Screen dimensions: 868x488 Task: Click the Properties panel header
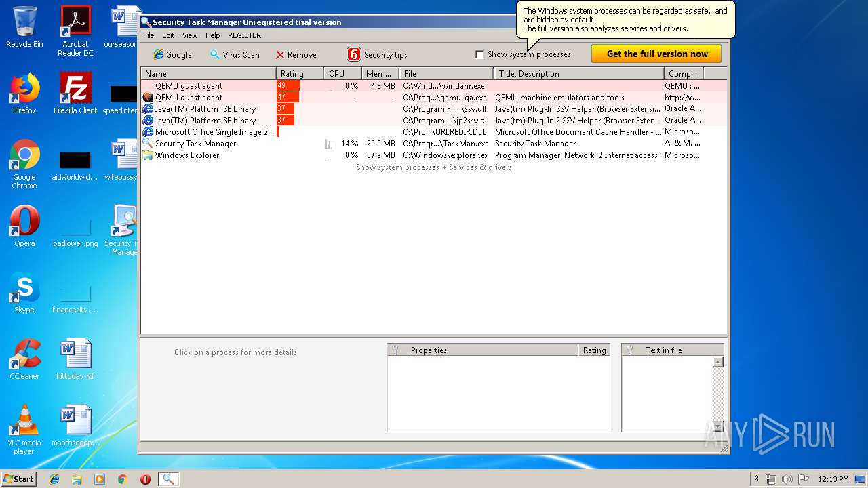tap(483, 350)
